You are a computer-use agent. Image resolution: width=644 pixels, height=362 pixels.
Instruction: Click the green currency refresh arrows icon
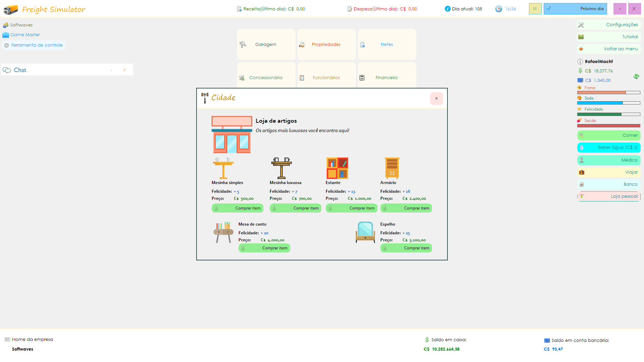pyautogui.click(x=636, y=76)
